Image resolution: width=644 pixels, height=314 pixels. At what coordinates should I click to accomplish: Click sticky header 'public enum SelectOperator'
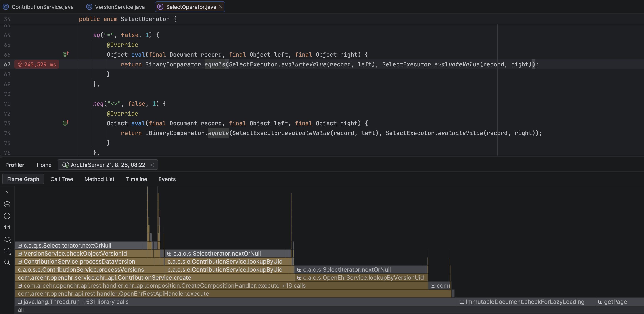[128, 19]
